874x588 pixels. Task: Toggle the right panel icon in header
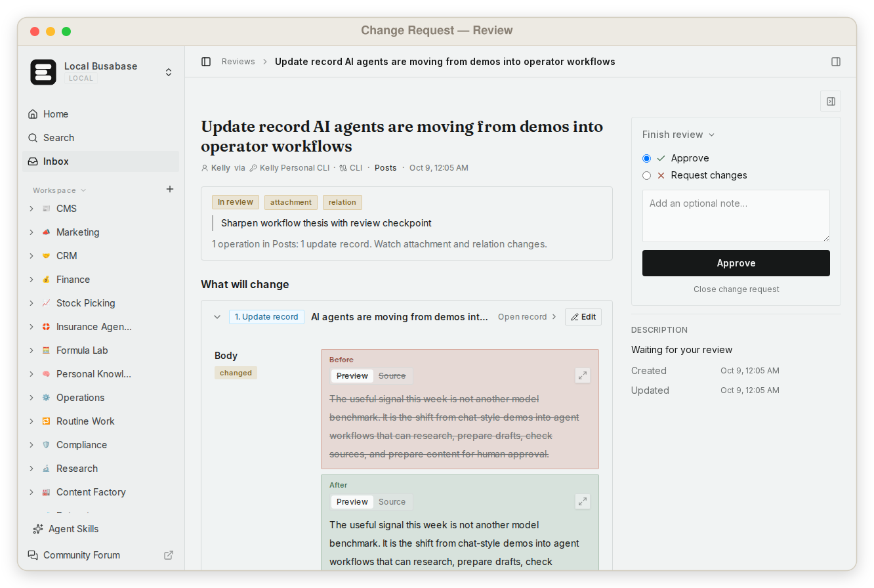pyautogui.click(x=836, y=62)
